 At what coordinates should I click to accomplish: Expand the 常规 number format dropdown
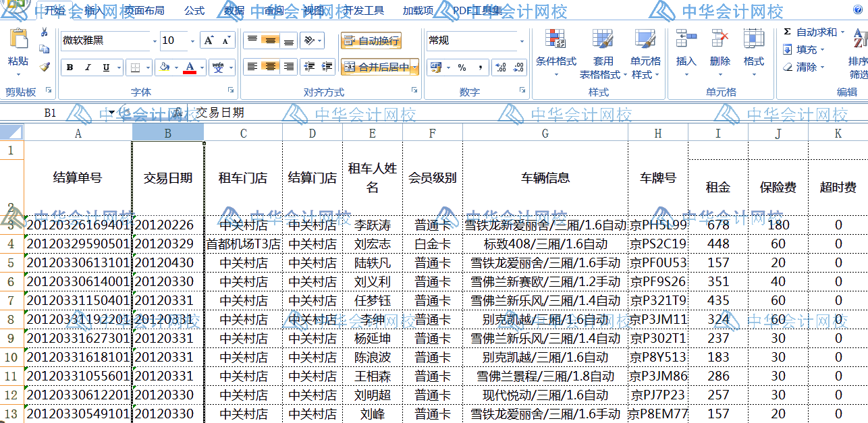522,41
